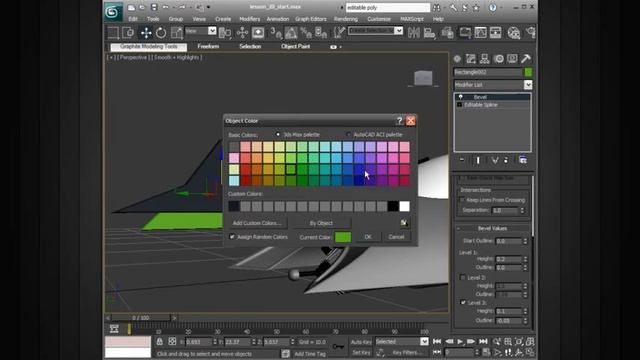Open the Edit menu
The width and height of the screenshot is (640, 360).
click(x=133, y=19)
